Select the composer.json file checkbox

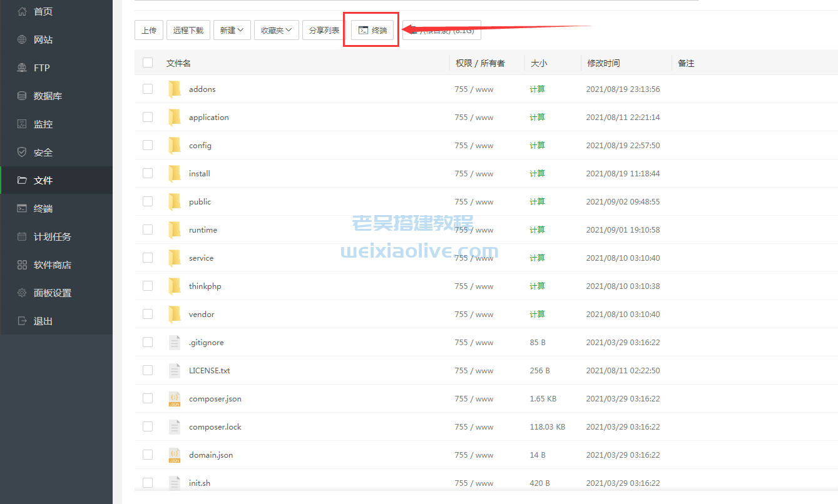pyautogui.click(x=148, y=398)
